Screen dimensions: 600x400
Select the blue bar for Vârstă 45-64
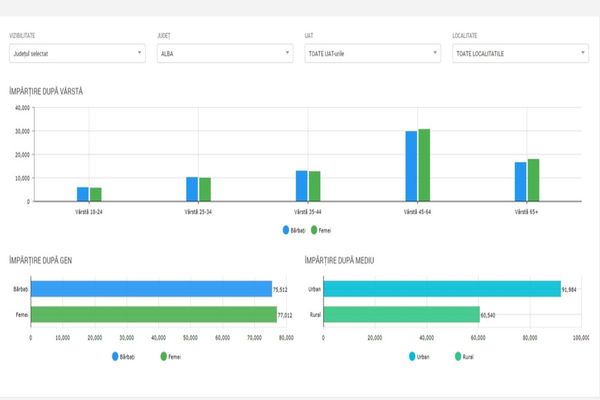[411, 166]
